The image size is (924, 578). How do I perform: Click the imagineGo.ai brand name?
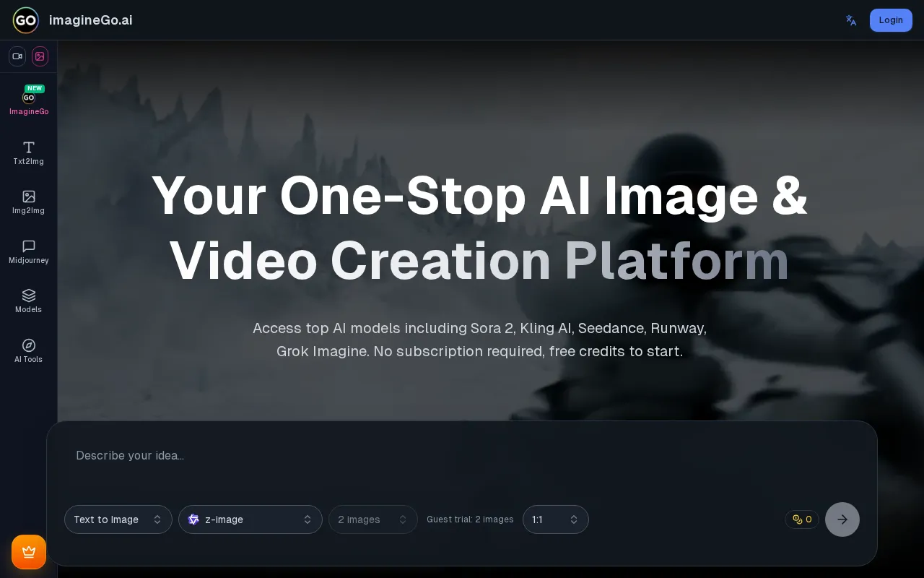point(91,20)
